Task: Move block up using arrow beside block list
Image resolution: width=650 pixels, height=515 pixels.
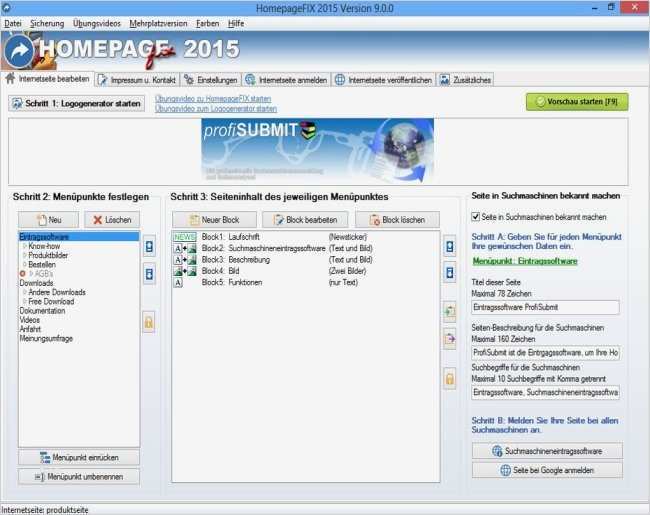Action: pos(449,247)
